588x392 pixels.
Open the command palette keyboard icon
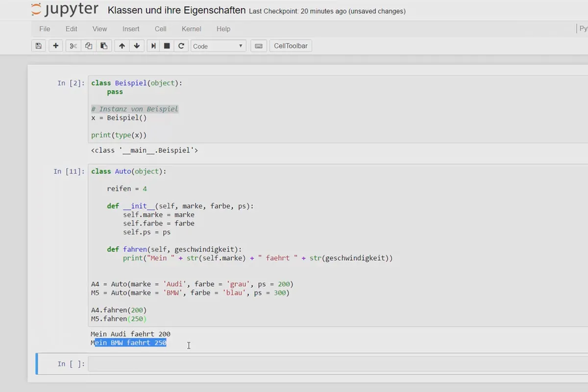[x=259, y=46]
